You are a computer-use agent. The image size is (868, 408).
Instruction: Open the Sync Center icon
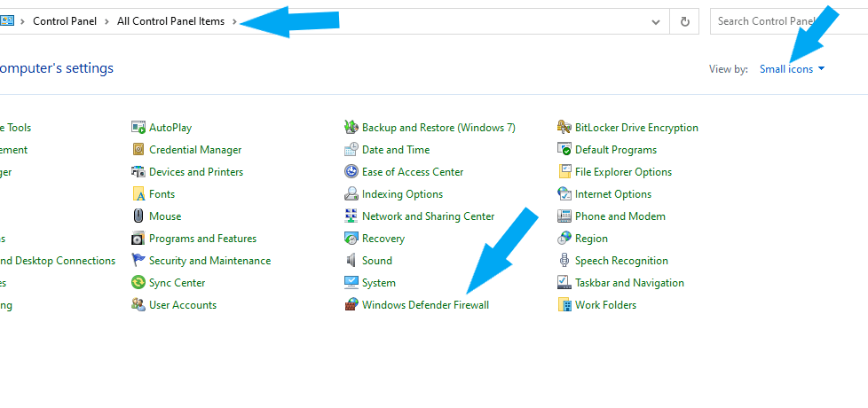[138, 283]
